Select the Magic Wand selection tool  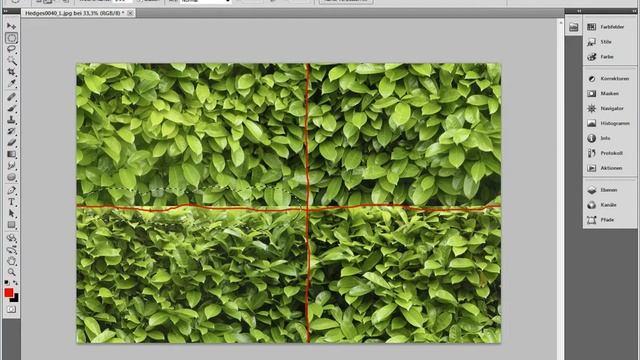pos(11,61)
